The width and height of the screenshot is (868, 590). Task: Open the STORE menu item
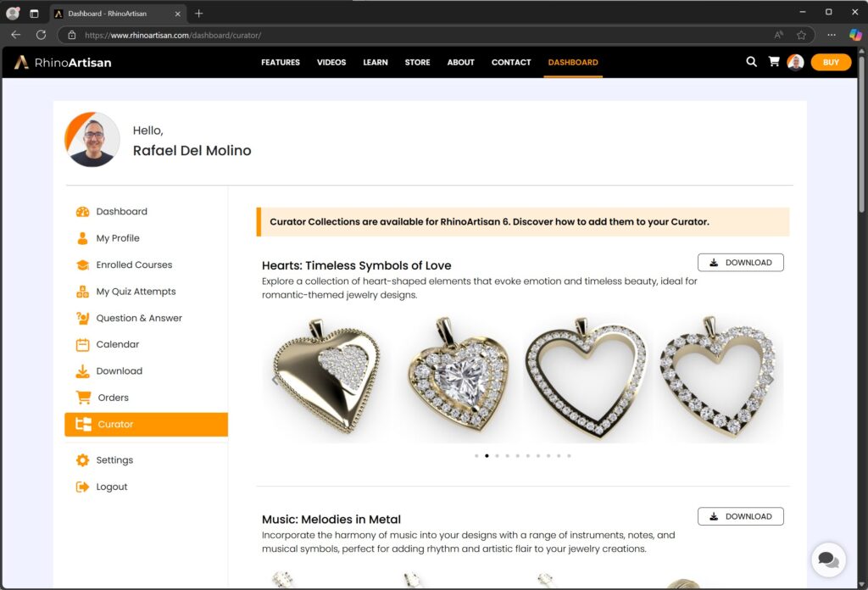click(417, 63)
